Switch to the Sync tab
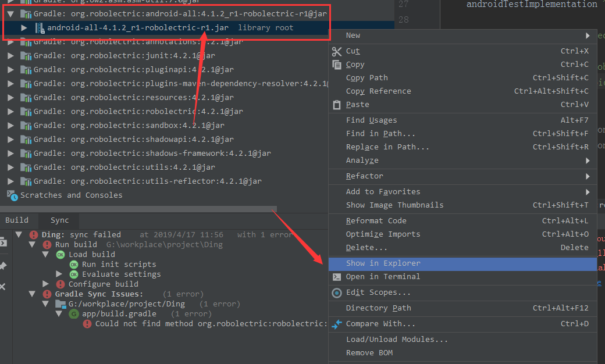 tap(59, 220)
